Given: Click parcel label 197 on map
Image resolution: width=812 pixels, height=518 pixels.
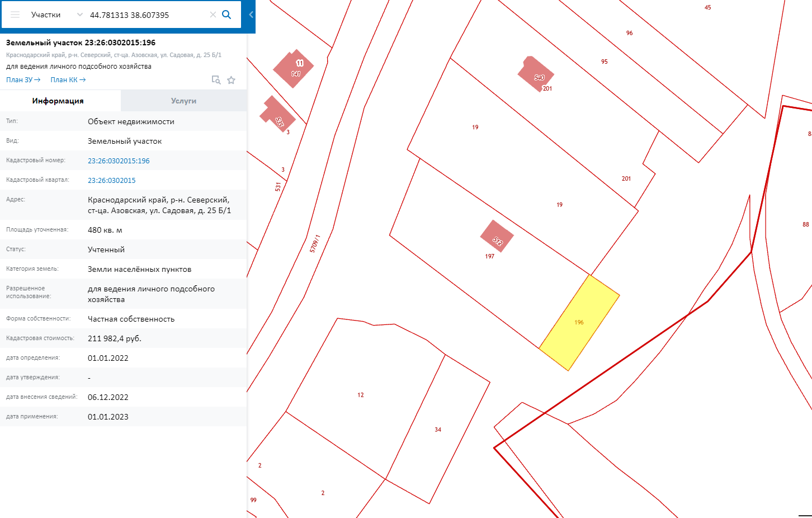Looking at the screenshot, I should (x=490, y=256).
